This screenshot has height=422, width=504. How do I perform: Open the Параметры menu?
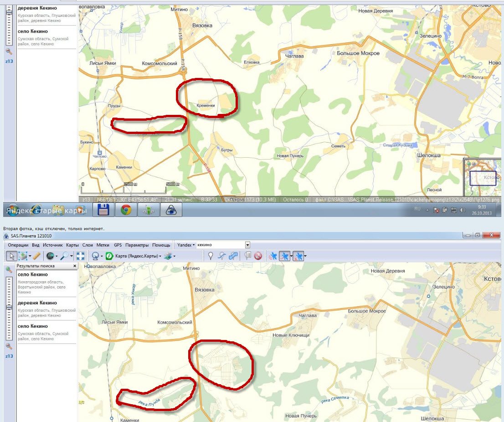137,245
